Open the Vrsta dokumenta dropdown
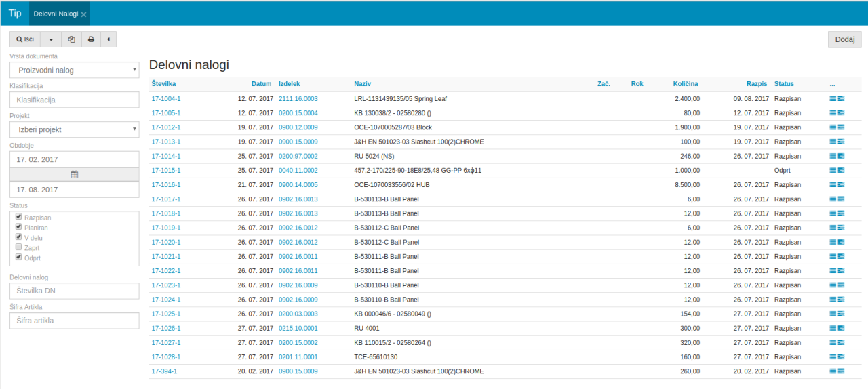Image resolution: width=868 pixels, height=389 pixels. click(x=75, y=70)
